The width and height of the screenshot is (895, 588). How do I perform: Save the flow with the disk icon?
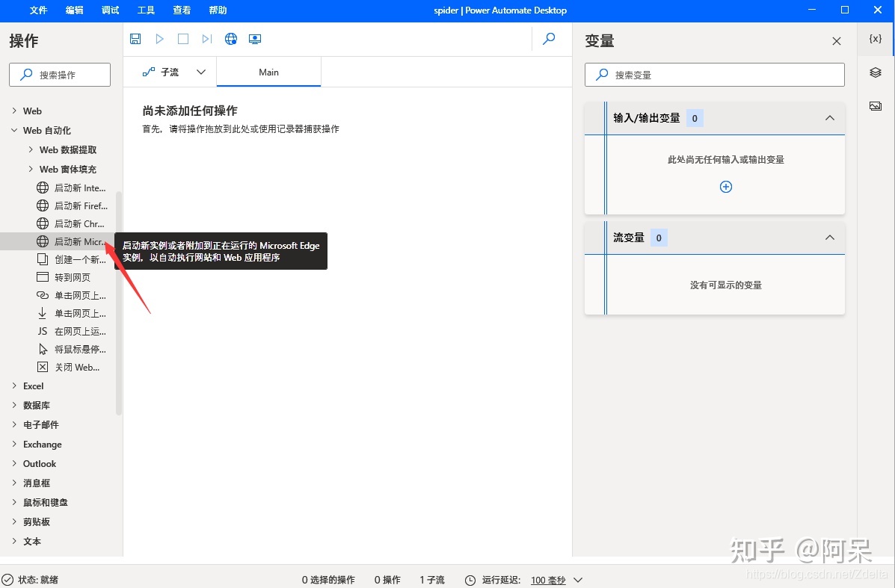tap(135, 39)
